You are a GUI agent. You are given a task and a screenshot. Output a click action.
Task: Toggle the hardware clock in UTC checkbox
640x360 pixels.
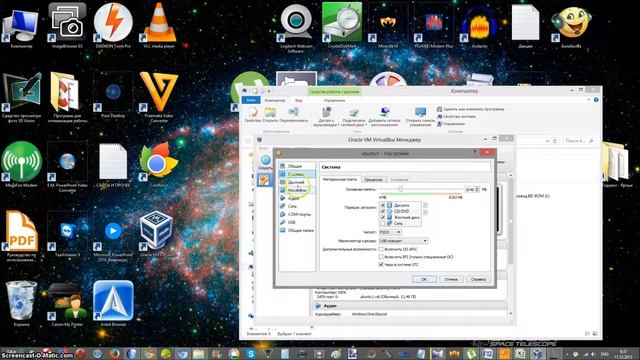(381, 264)
